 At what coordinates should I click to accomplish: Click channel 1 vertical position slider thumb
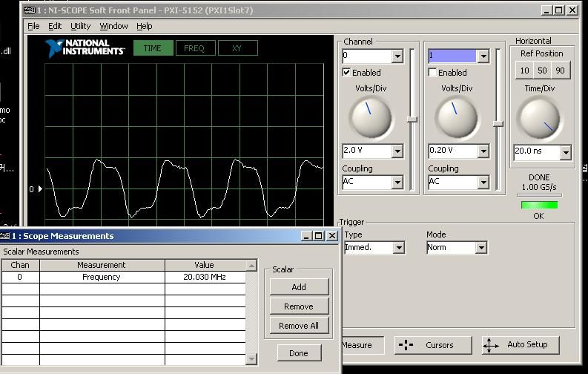coord(498,124)
